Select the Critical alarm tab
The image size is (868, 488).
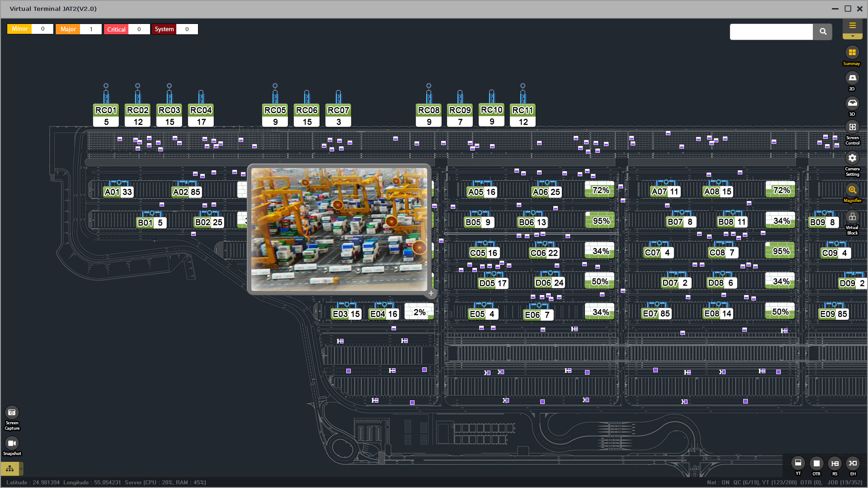(116, 29)
